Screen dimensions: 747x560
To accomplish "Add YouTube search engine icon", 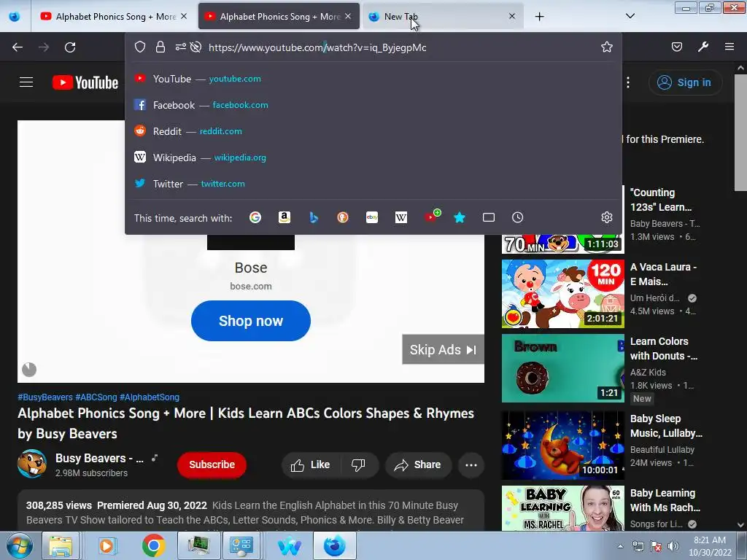I will (432, 217).
